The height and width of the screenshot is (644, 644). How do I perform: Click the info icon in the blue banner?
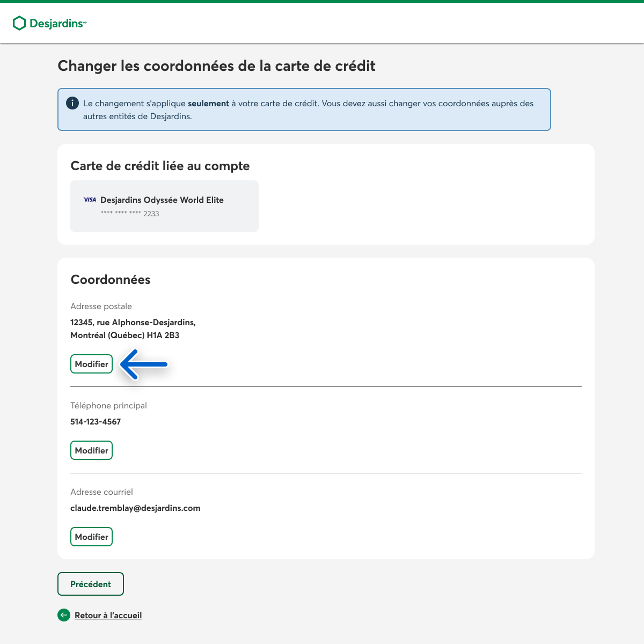(x=72, y=103)
